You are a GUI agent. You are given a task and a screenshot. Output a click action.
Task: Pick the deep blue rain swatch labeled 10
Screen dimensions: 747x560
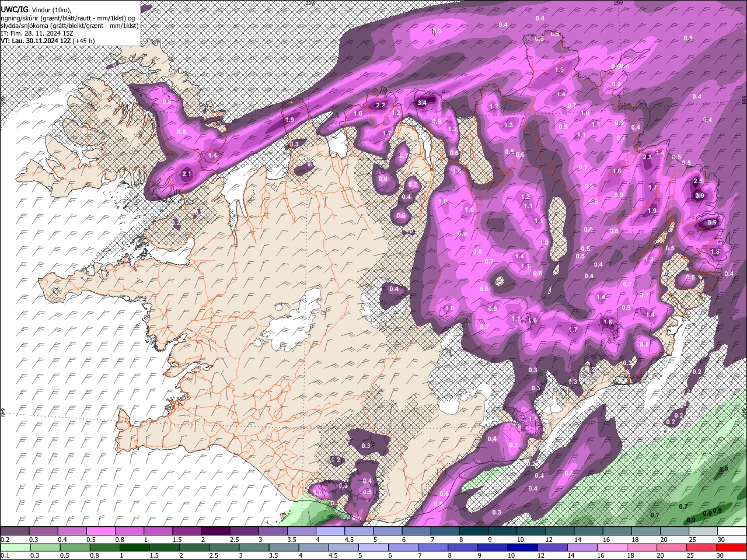[x=522, y=547]
